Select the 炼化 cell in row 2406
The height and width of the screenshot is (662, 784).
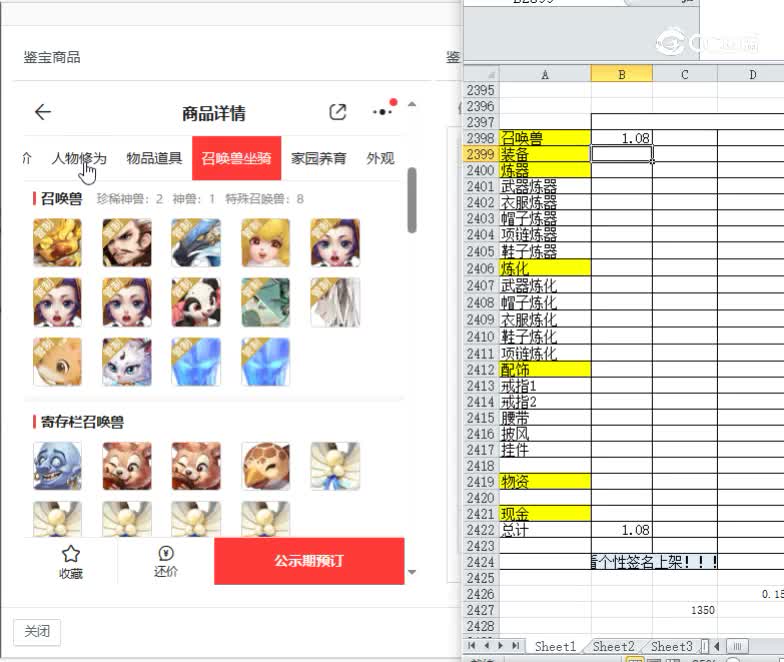pos(545,268)
